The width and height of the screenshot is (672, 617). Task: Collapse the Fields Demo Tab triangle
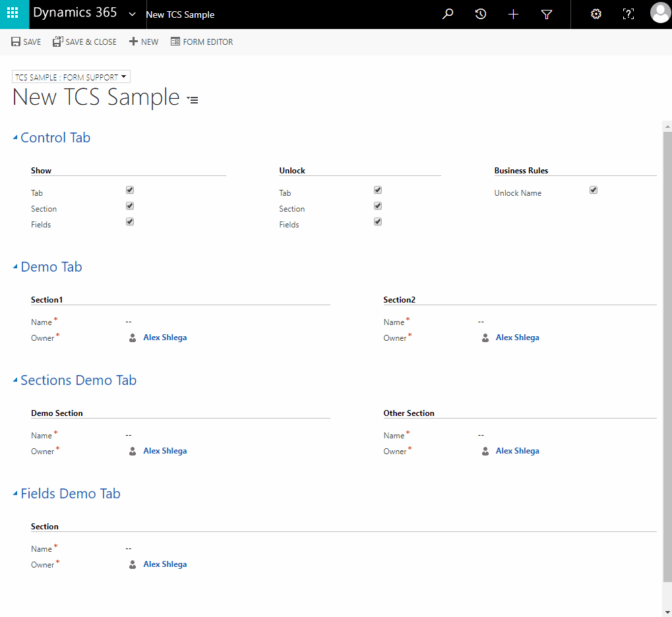point(15,494)
